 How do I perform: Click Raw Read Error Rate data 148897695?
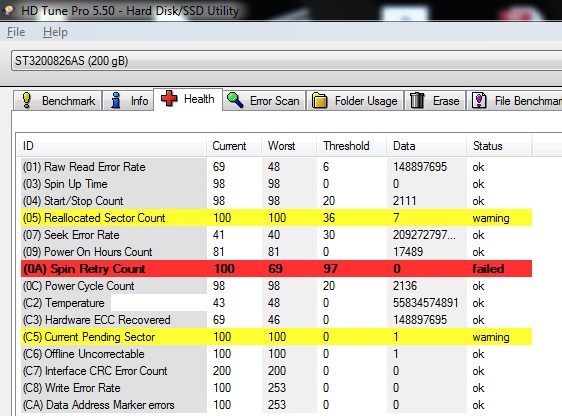[420, 167]
